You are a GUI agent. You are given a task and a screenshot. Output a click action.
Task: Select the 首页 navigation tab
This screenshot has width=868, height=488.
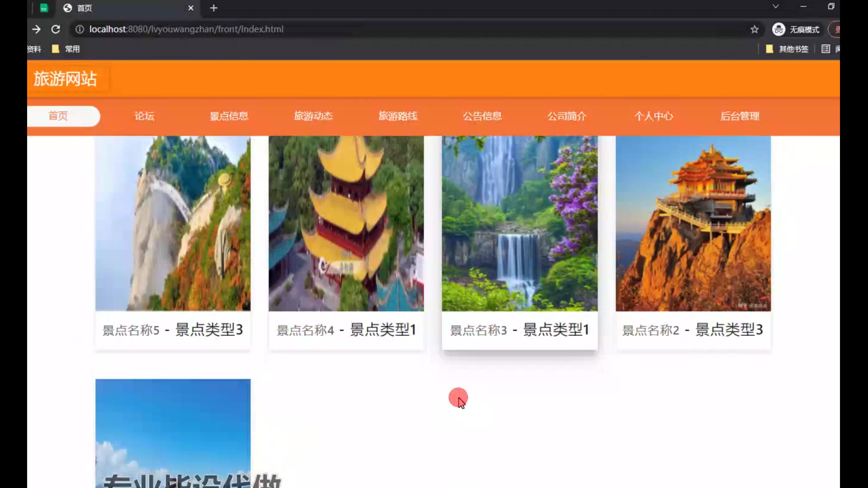coord(58,116)
